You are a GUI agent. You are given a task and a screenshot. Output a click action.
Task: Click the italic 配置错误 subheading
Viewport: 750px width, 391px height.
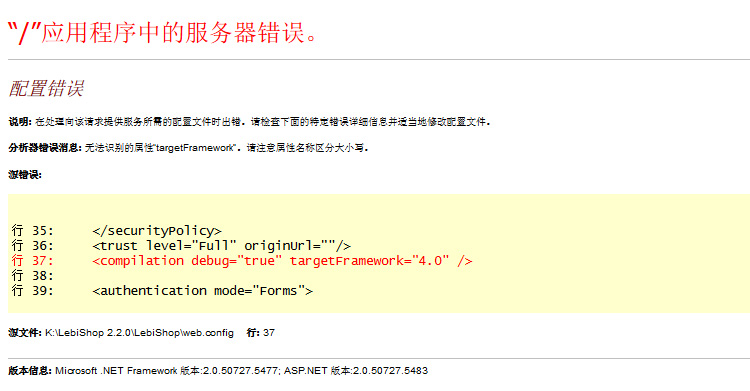click(46, 89)
